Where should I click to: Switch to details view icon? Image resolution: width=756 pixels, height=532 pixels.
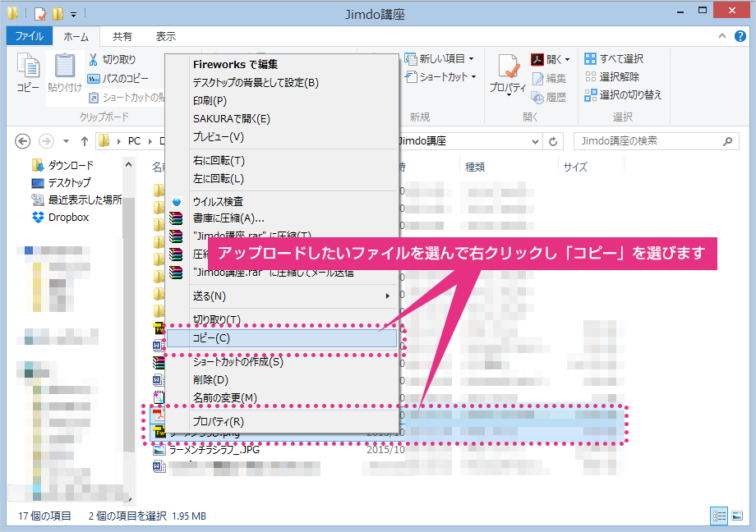coord(719,516)
